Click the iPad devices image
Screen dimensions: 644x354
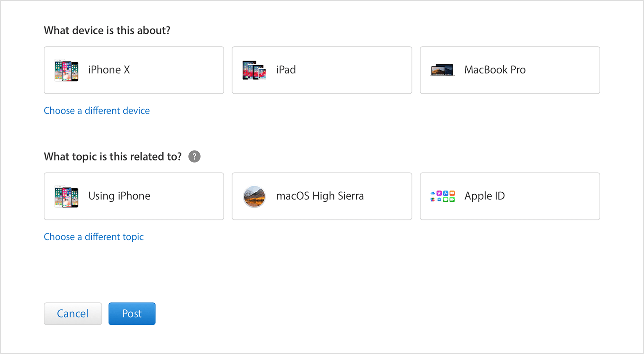click(x=254, y=71)
